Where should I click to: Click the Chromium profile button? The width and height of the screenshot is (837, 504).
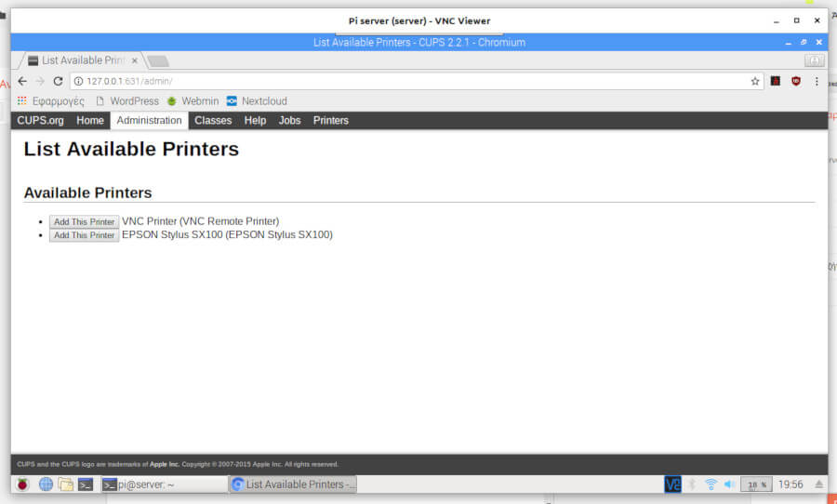point(815,60)
